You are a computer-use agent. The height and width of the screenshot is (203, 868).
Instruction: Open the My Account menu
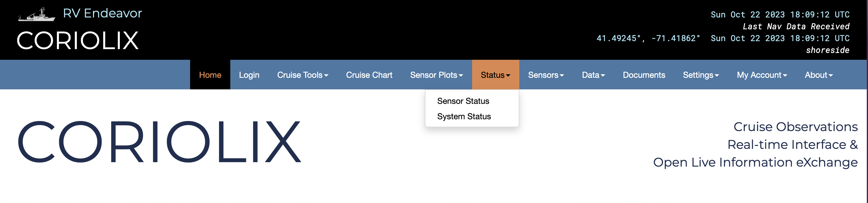(x=761, y=75)
